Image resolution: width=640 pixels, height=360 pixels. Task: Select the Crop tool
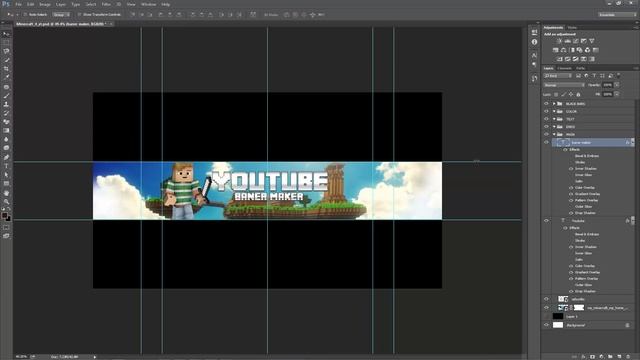(6, 69)
